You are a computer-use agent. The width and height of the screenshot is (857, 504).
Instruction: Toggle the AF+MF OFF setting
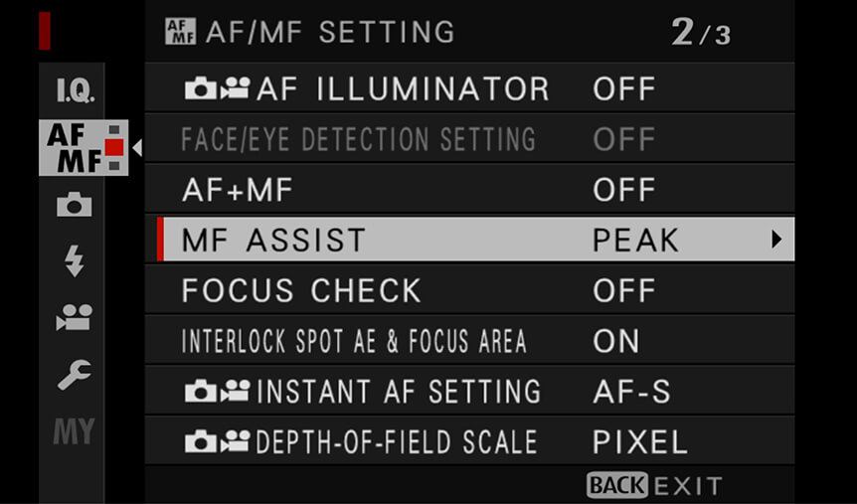pos(624,190)
